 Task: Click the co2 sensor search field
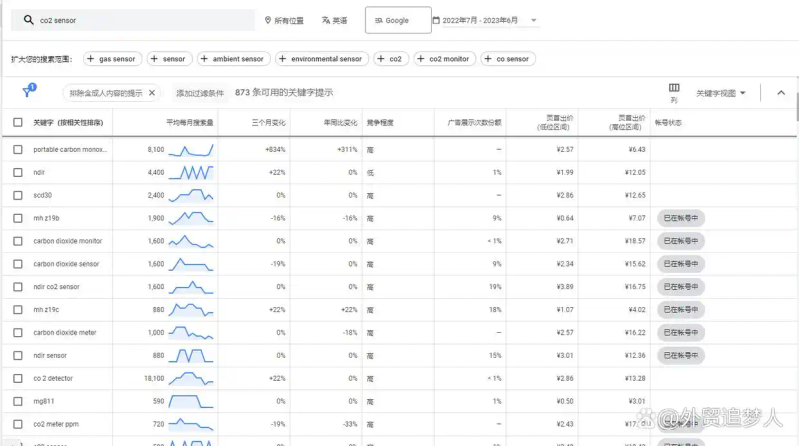click(133, 20)
